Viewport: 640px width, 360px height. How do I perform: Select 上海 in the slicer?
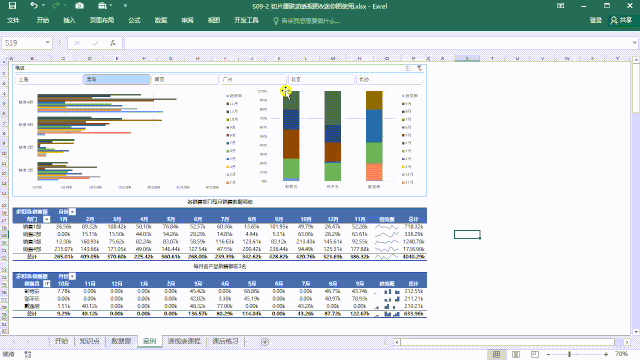(49, 80)
